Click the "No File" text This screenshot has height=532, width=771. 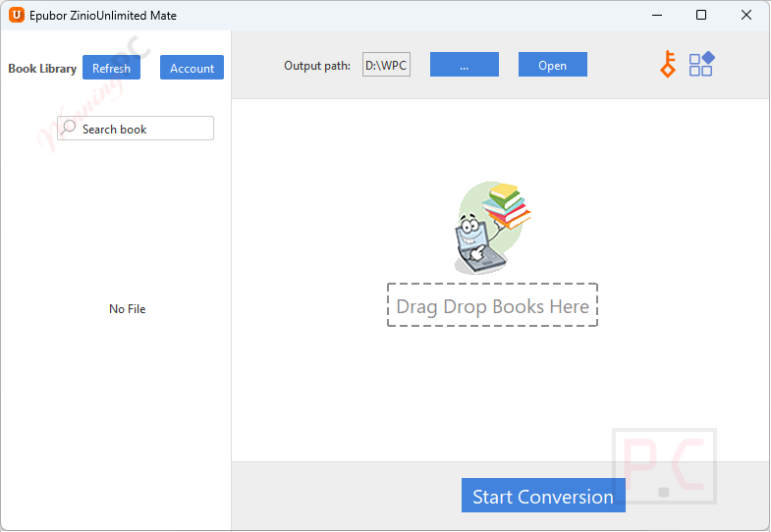[128, 309]
